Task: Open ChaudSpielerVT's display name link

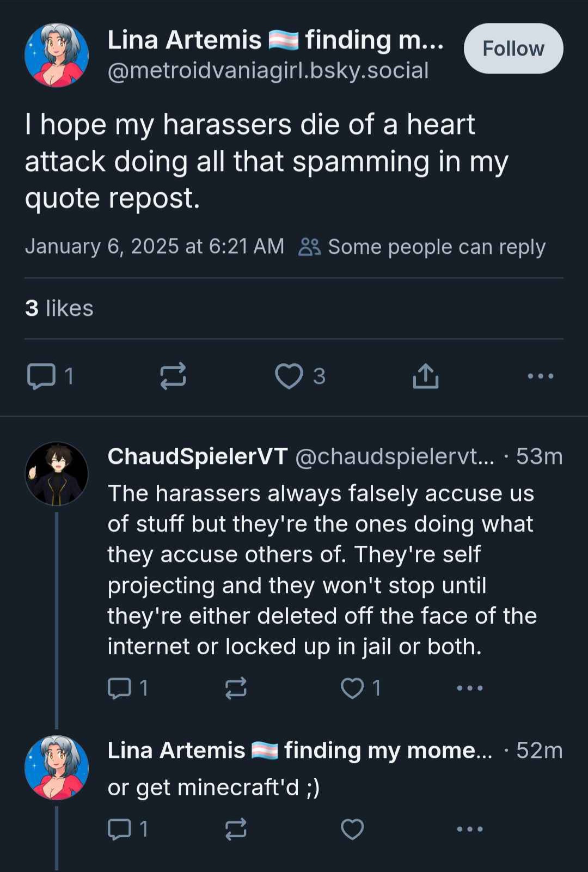Action: (x=197, y=456)
